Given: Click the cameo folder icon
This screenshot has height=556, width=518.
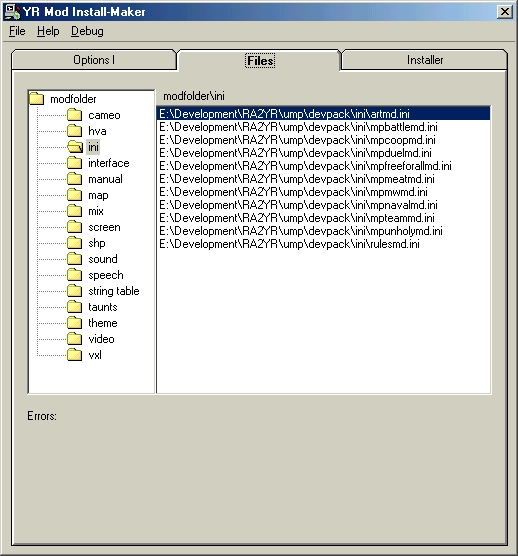Looking at the screenshot, I should (74, 115).
